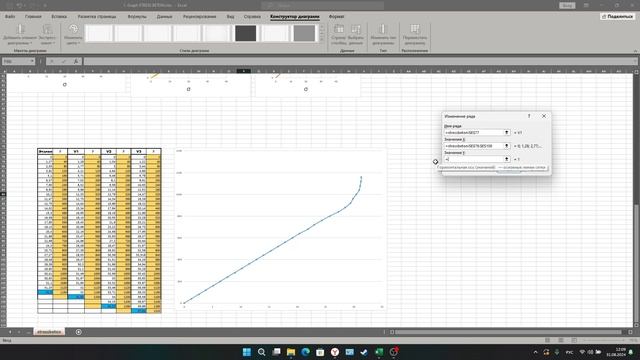Click Move Chart ribbon icon
This screenshot has width=640, height=360.
click(415, 34)
